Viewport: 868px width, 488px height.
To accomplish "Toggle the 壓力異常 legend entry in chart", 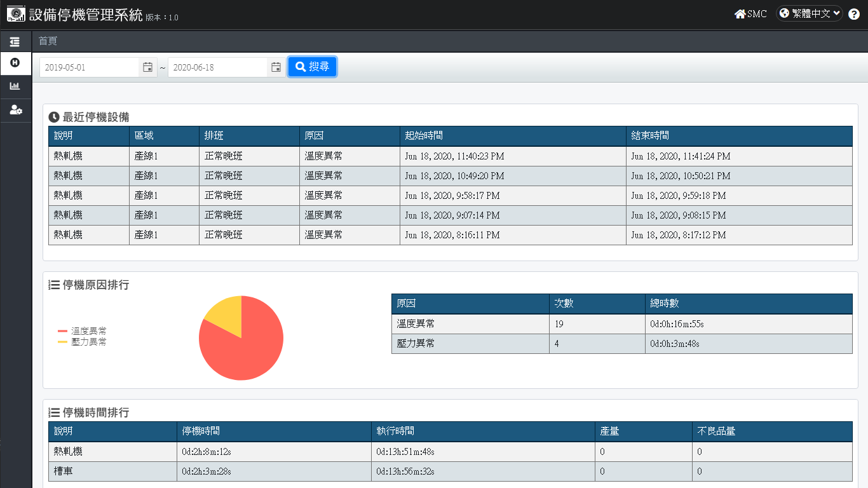I will [83, 342].
